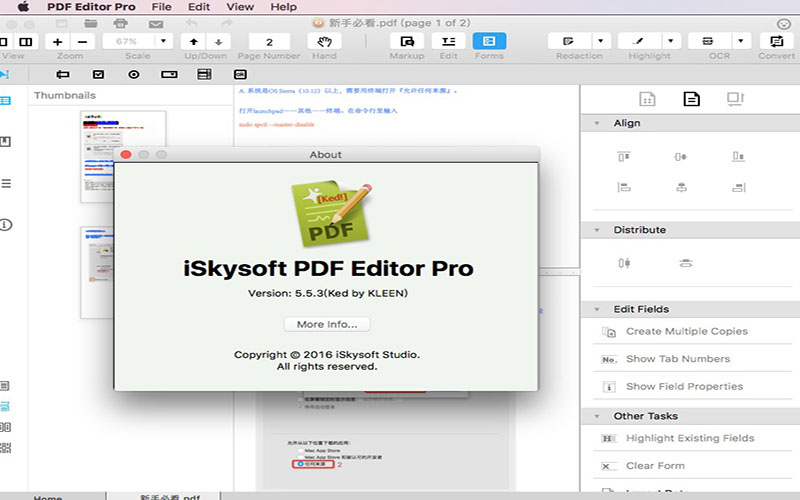Add a combo box form element

169,74
